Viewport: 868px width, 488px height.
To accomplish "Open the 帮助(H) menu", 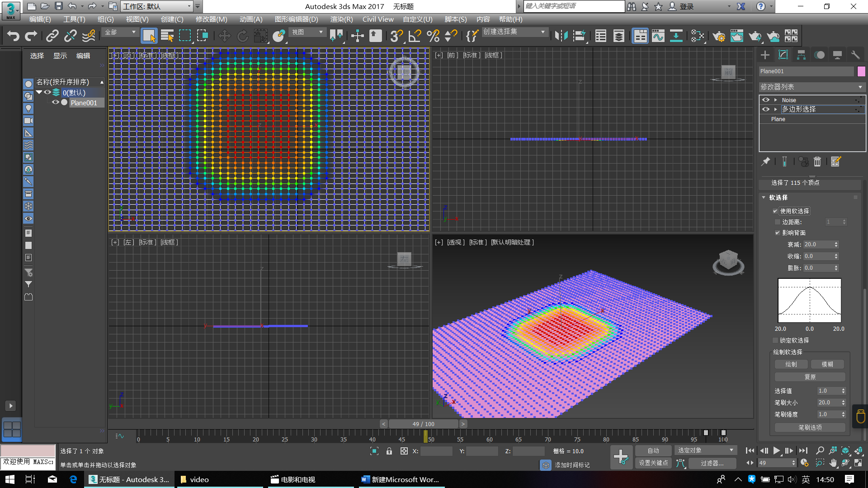I will pos(510,19).
